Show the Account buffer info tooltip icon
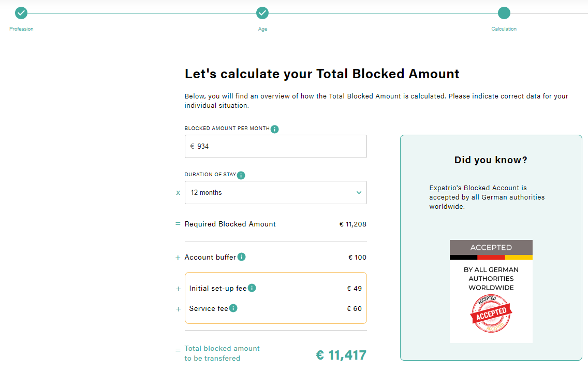The image size is (588, 370). pyautogui.click(x=242, y=257)
